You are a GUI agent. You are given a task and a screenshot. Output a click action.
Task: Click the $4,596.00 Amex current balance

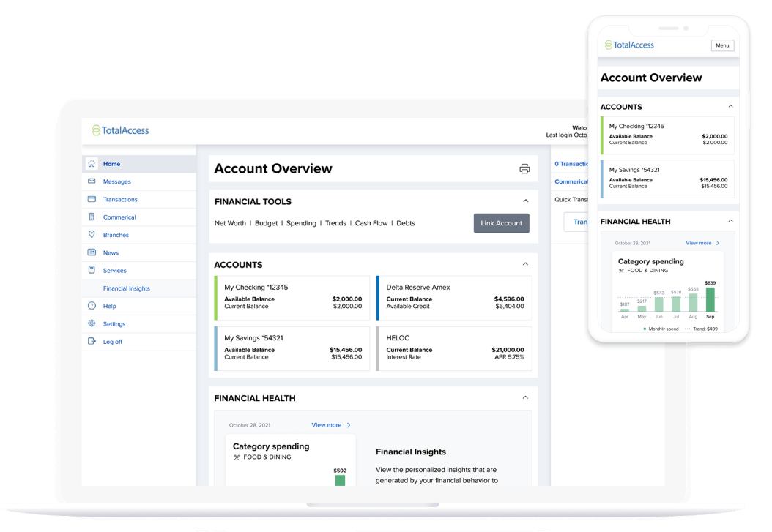click(509, 299)
